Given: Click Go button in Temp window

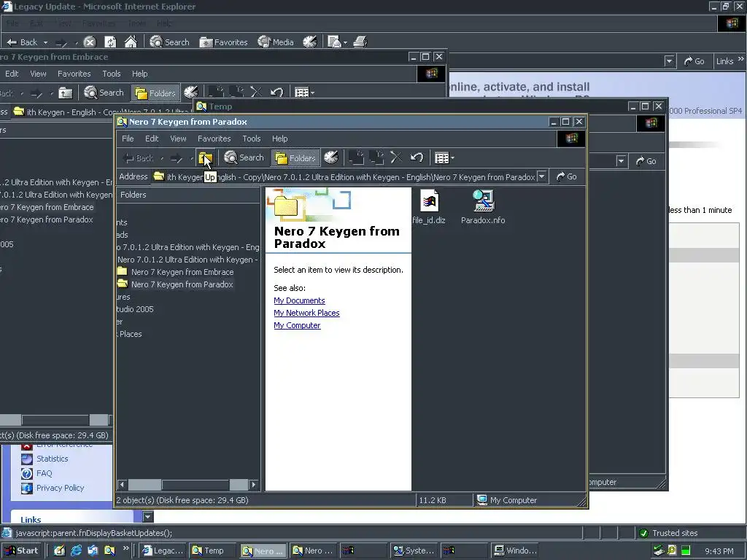Looking at the screenshot, I should coord(646,161).
